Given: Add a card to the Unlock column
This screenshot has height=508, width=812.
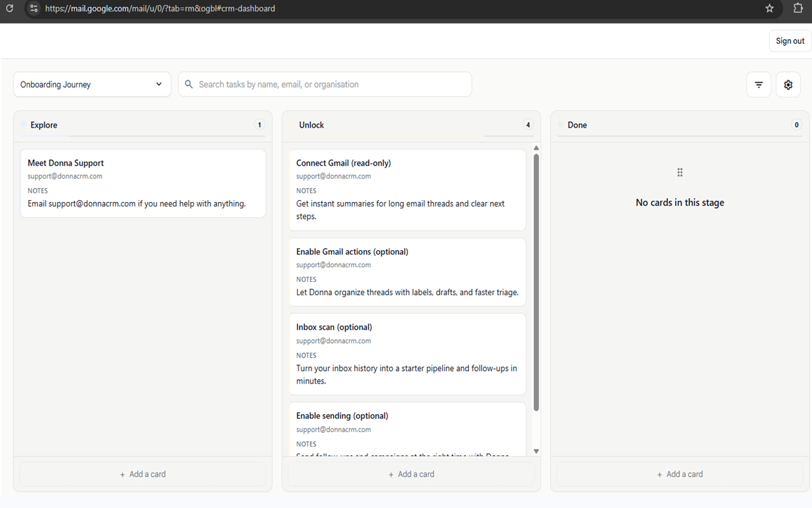Looking at the screenshot, I should [411, 474].
